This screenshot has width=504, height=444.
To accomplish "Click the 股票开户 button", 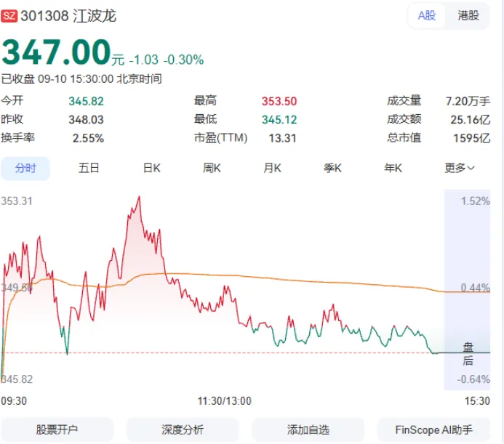I will point(57,430).
